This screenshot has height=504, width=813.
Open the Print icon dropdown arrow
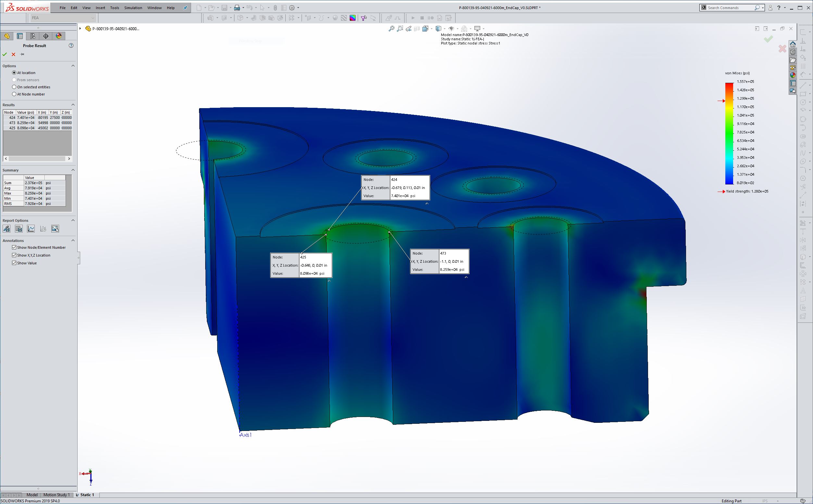point(243,8)
